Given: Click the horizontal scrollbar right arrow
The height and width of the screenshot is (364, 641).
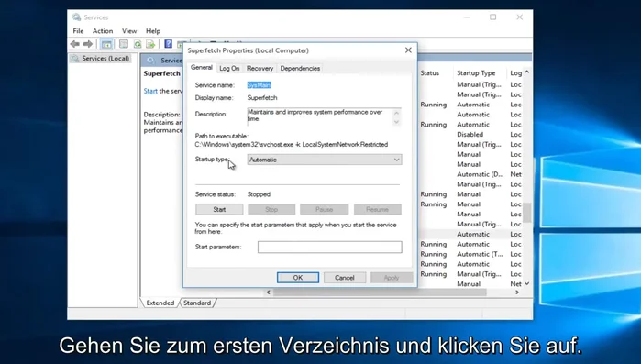Looking at the screenshot, I should coord(517,292).
